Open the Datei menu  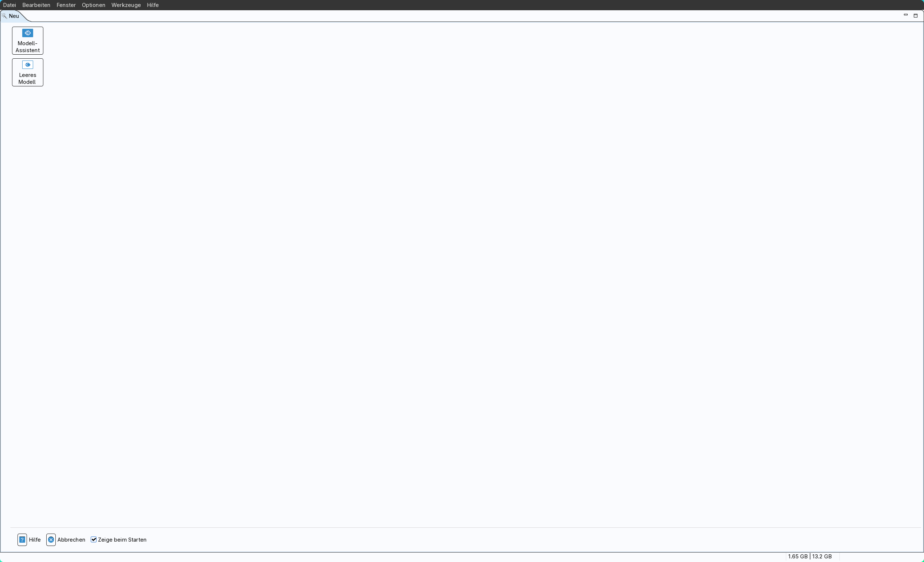click(9, 5)
